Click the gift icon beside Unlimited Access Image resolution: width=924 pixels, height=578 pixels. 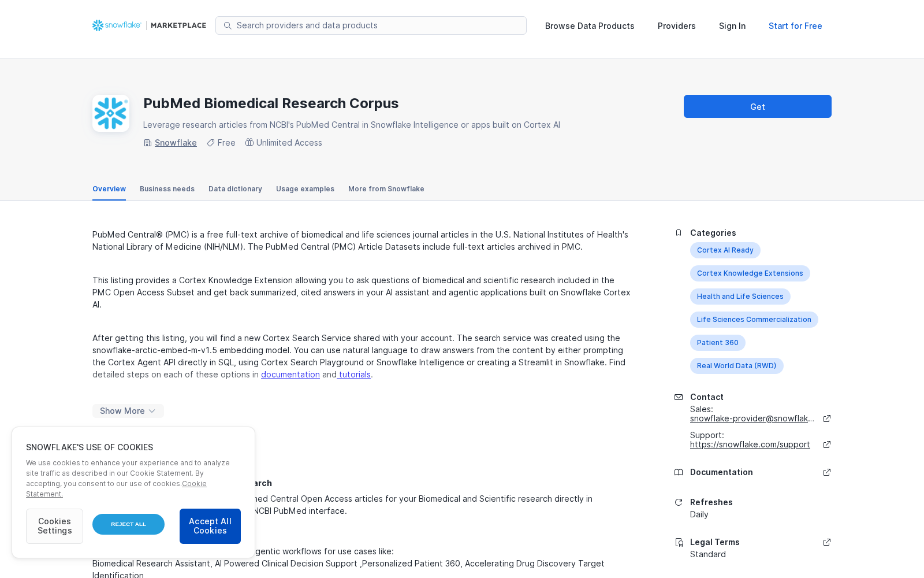pos(249,142)
